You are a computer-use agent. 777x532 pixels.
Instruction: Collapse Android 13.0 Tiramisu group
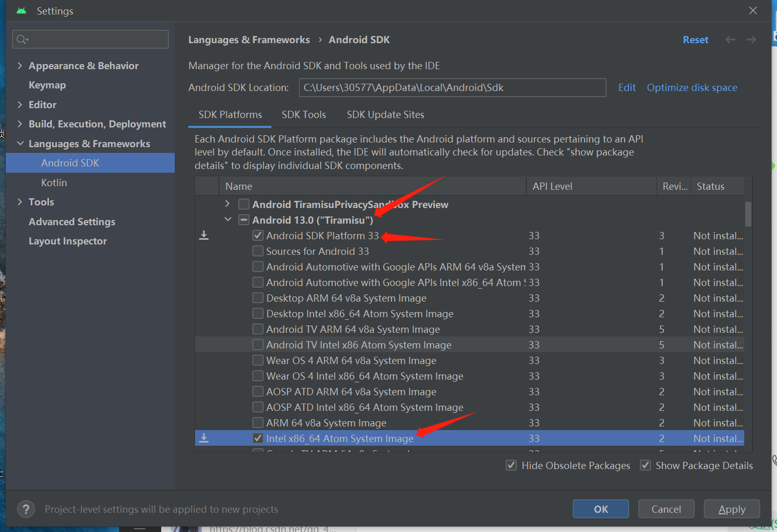[228, 219]
